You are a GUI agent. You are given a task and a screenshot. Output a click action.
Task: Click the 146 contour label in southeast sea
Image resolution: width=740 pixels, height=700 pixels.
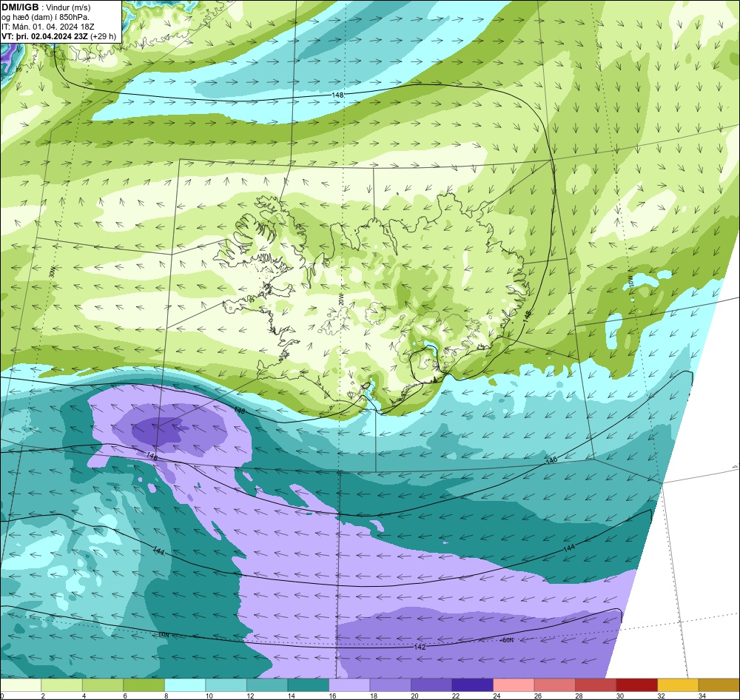[552, 460]
